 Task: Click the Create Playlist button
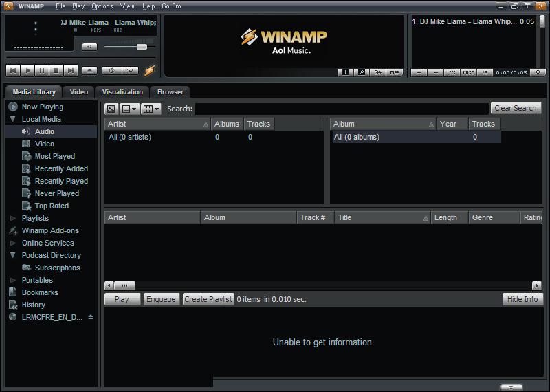pyautogui.click(x=208, y=299)
